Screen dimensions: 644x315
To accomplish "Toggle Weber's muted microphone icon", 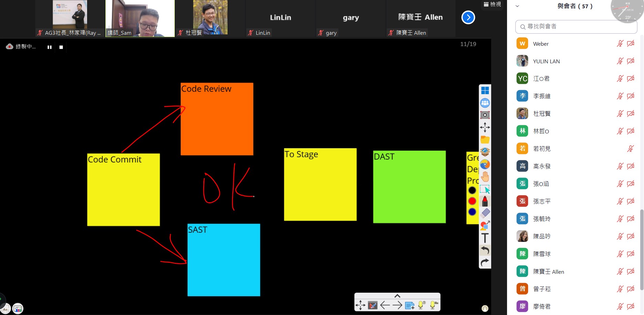I will (620, 44).
